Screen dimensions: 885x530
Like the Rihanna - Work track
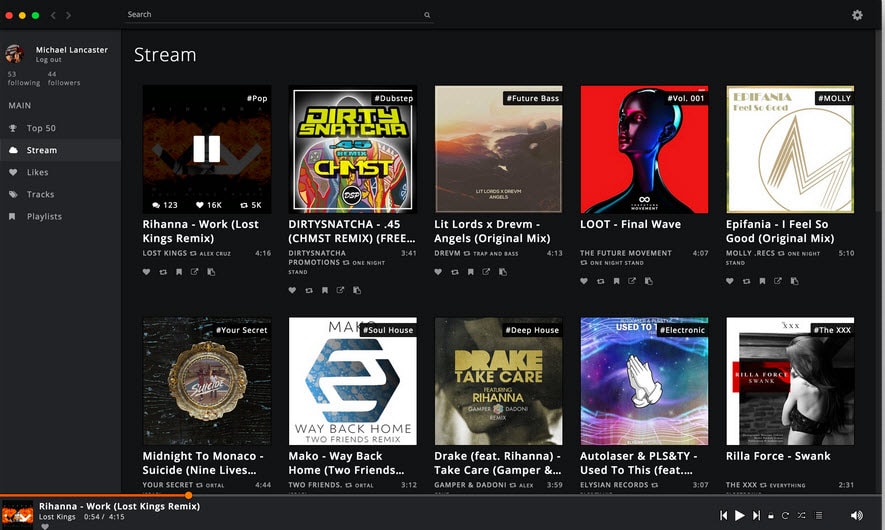tap(147, 272)
